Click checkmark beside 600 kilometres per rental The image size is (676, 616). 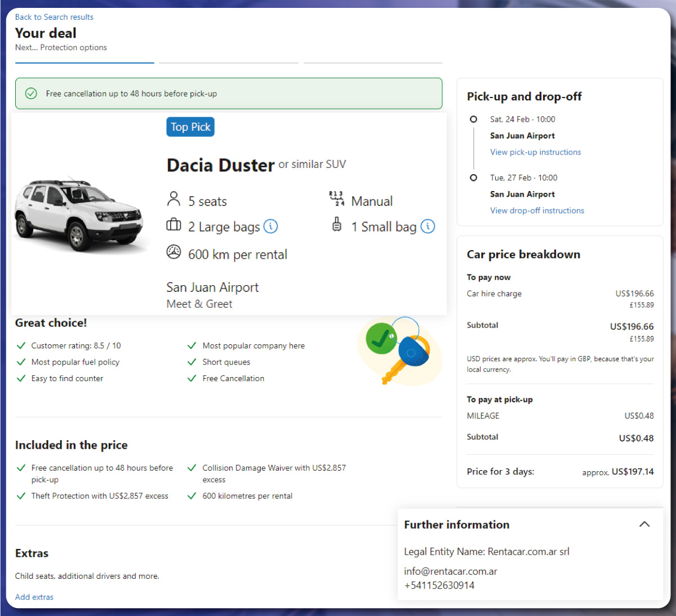coord(192,496)
